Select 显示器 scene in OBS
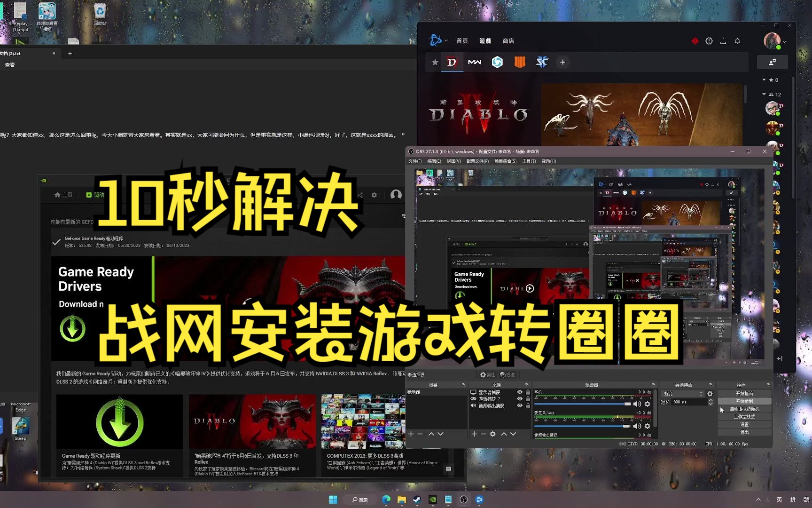812x508 pixels. click(437, 392)
